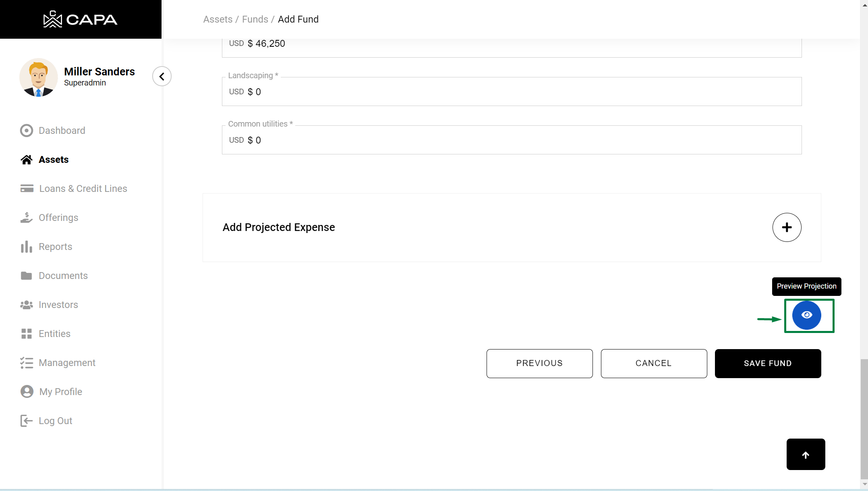
Task: Open Offerings hand-coin icon
Action: click(27, 218)
